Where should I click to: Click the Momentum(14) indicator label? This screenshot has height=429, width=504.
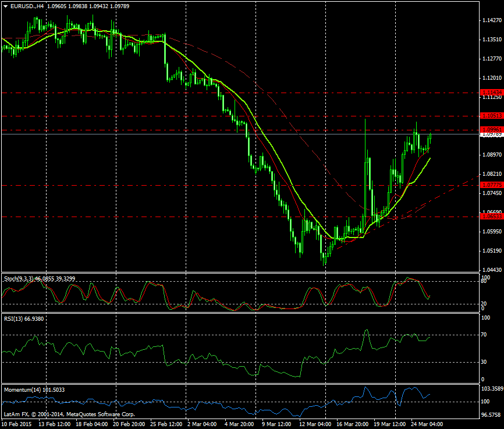coord(23,389)
